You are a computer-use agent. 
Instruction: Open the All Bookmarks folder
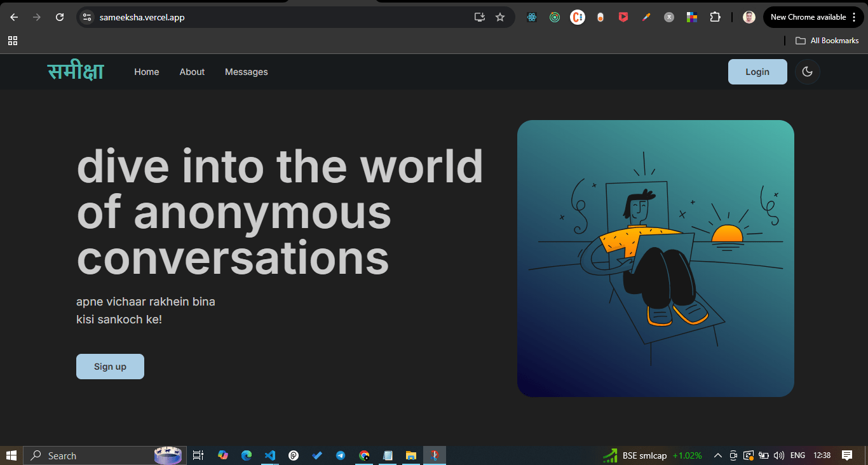click(827, 41)
